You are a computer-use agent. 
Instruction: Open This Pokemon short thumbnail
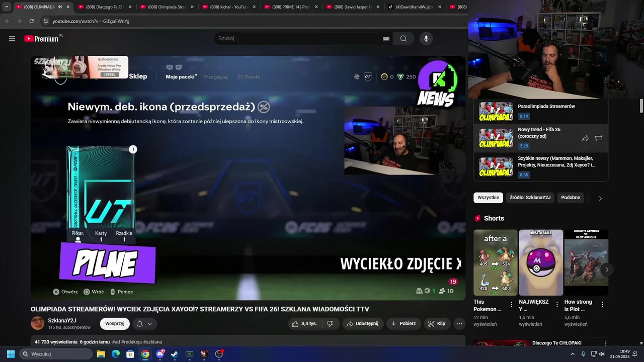click(x=495, y=262)
